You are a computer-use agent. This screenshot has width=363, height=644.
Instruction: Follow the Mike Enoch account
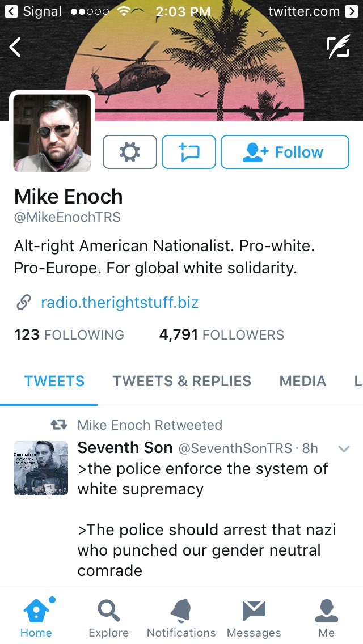tap(285, 152)
